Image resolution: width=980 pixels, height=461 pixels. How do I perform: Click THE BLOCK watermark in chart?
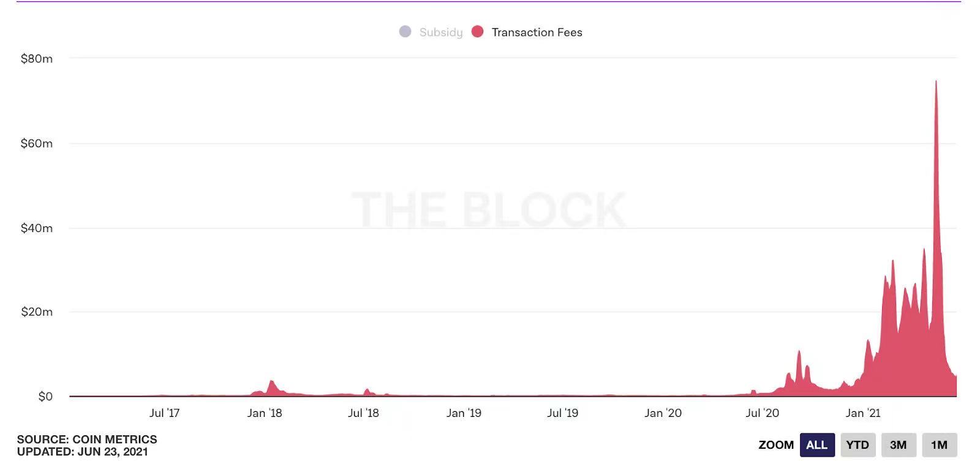[x=488, y=209]
